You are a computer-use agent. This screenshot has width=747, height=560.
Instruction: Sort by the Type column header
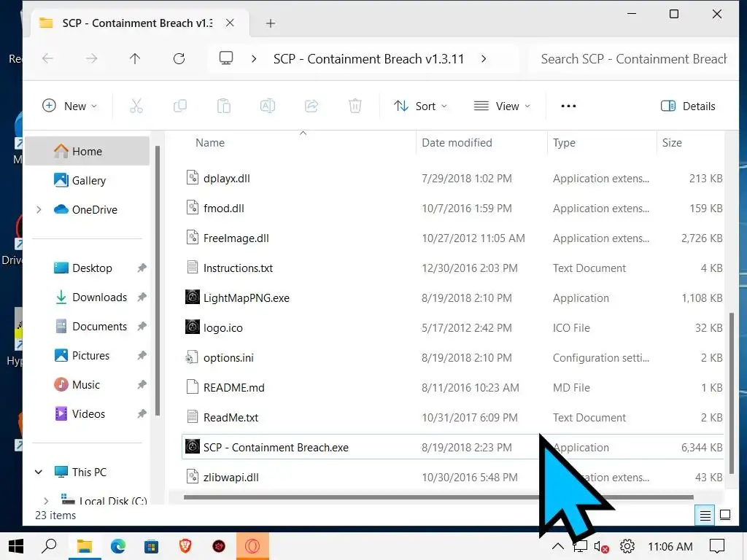(564, 142)
